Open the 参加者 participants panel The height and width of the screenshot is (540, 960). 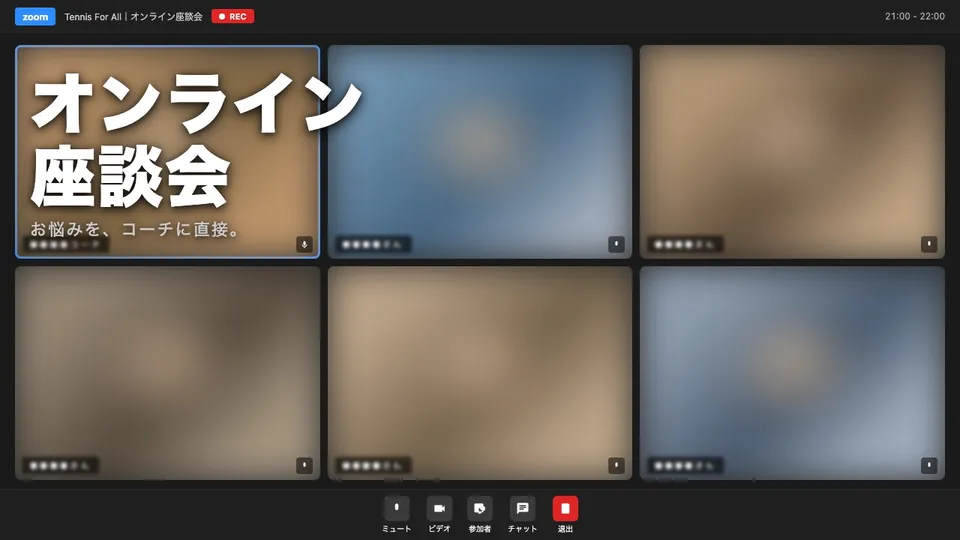point(479,508)
